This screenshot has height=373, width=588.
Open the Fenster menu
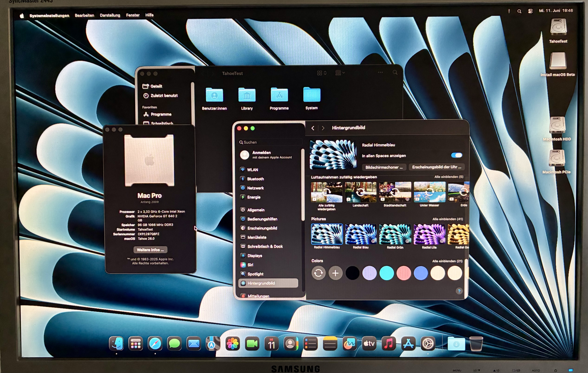click(x=133, y=15)
